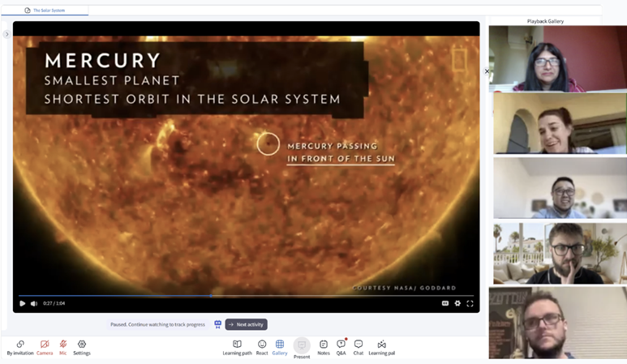The width and height of the screenshot is (627, 364).
Task: Toggle closed captions on the video
Action: point(445,303)
